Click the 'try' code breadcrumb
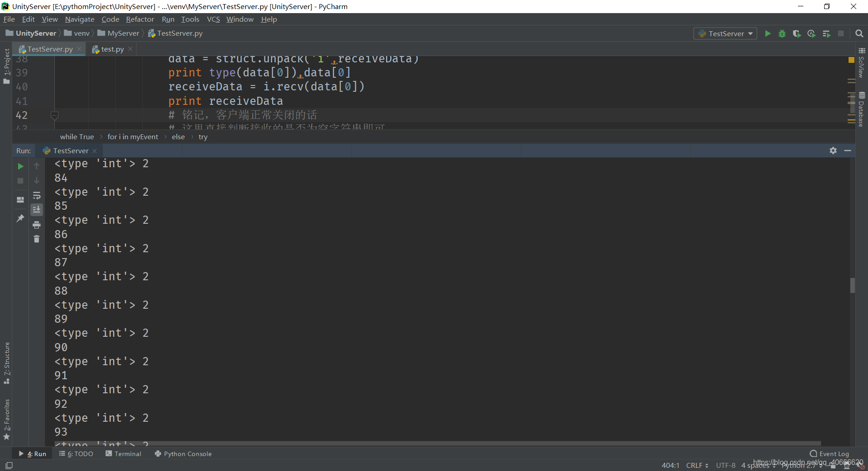Image resolution: width=868 pixels, height=471 pixels. tap(203, 137)
